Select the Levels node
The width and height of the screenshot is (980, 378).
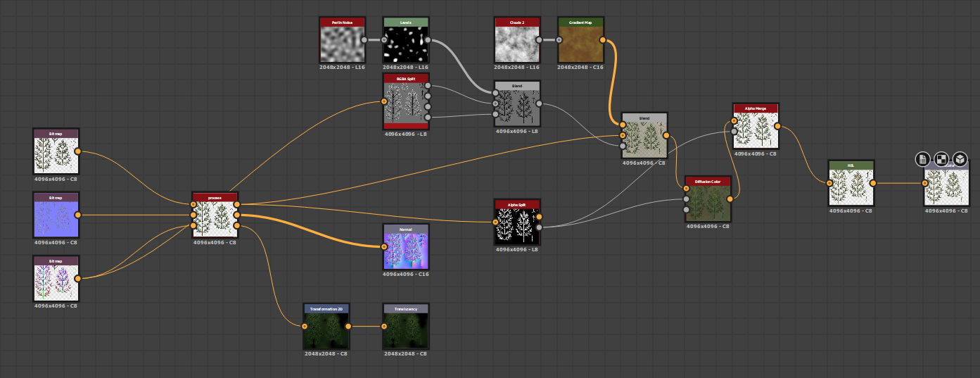(x=406, y=40)
